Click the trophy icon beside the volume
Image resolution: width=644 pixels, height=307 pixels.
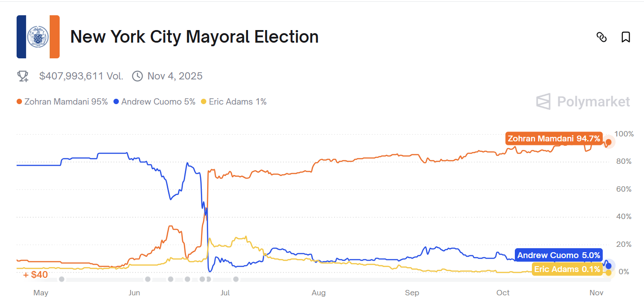click(23, 76)
